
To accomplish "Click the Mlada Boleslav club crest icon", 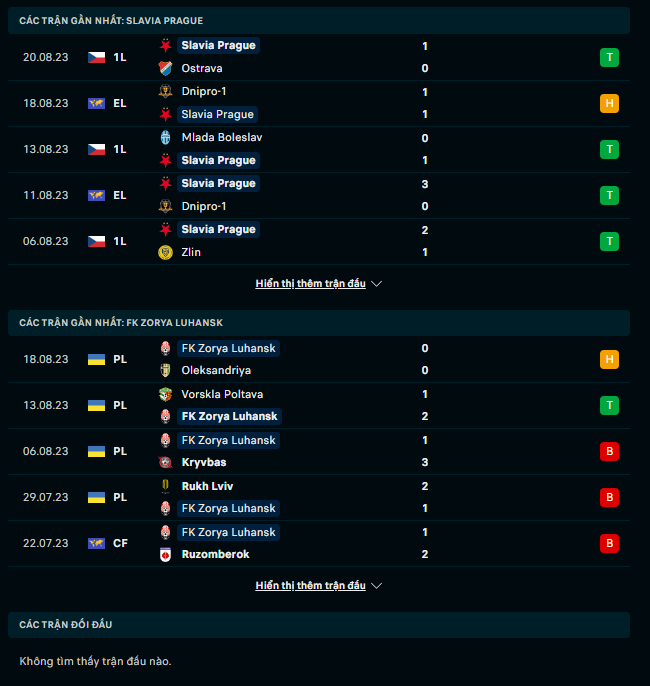I will [165, 137].
